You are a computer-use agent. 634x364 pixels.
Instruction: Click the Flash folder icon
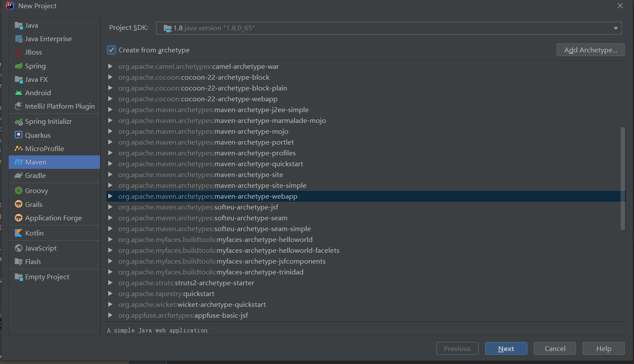point(19,262)
